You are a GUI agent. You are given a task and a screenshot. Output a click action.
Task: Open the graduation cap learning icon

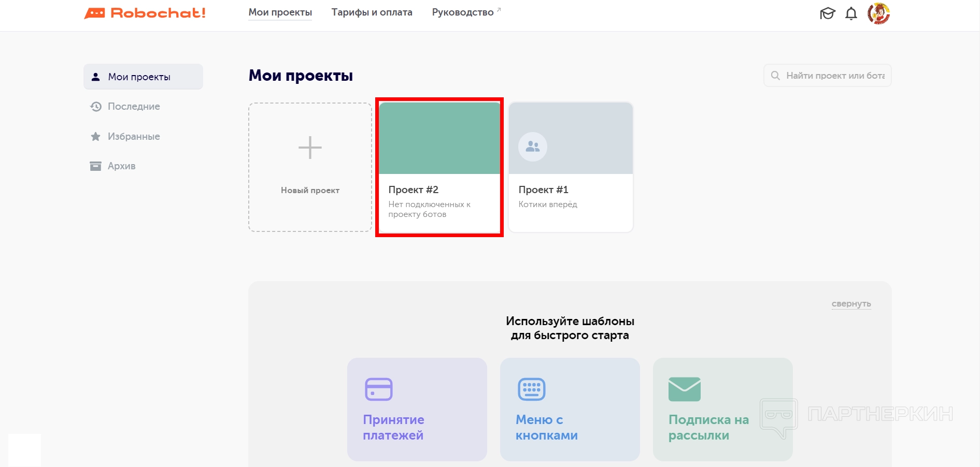(x=827, y=13)
